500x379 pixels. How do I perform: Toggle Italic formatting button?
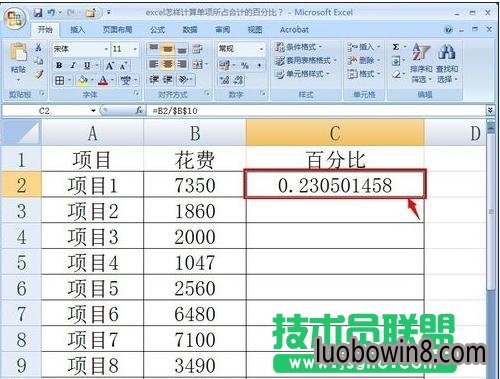coord(73,65)
